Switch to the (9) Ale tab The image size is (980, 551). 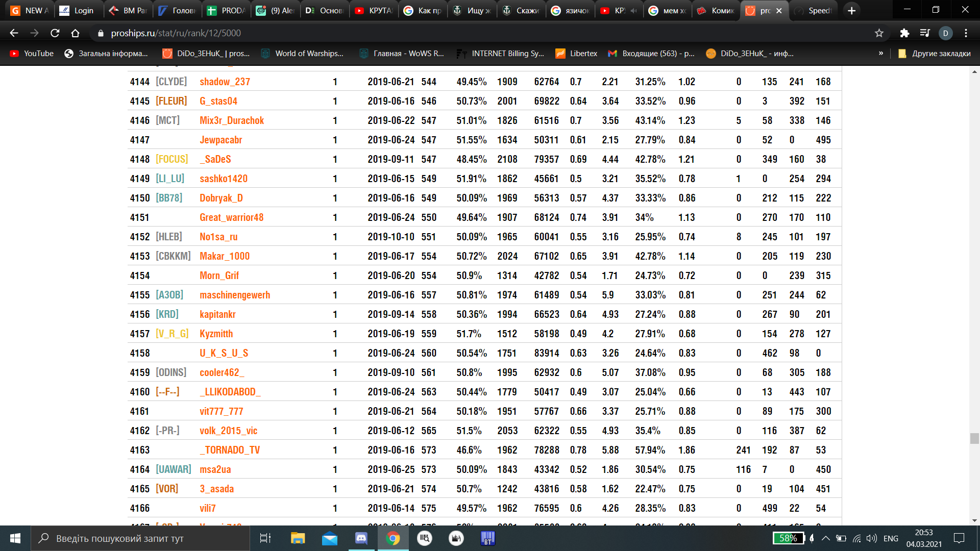tap(275, 11)
